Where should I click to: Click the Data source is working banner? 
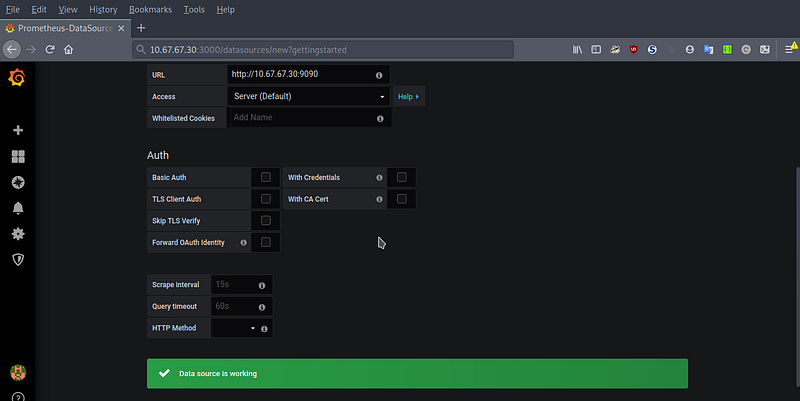coord(417,373)
